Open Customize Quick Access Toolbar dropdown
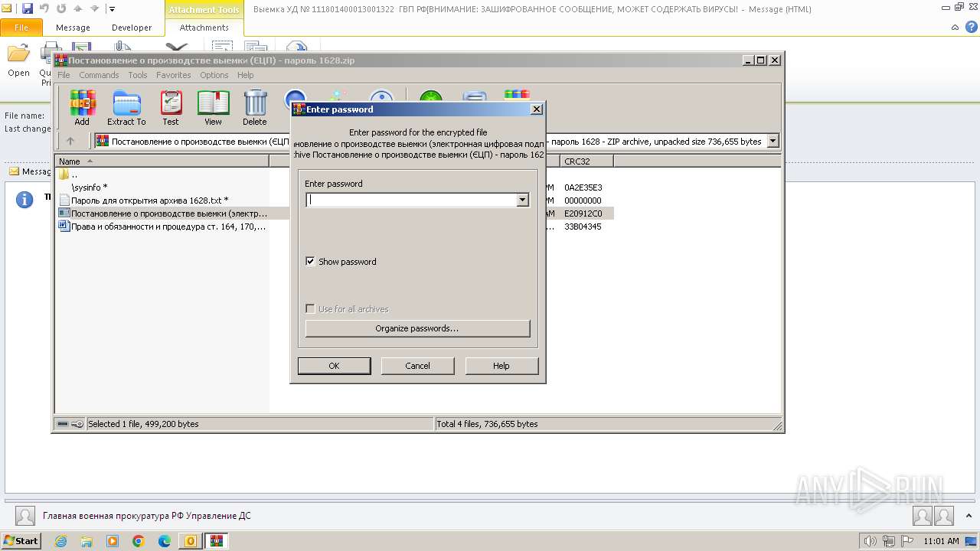Viewport: 980px width, 551px height. click(x=112, y=9)
